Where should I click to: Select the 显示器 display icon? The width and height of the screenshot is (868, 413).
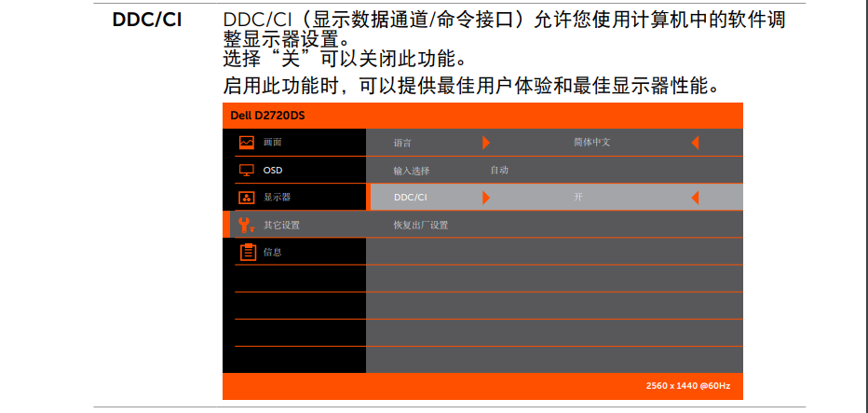pyautogui.click(x=246, y=197)
